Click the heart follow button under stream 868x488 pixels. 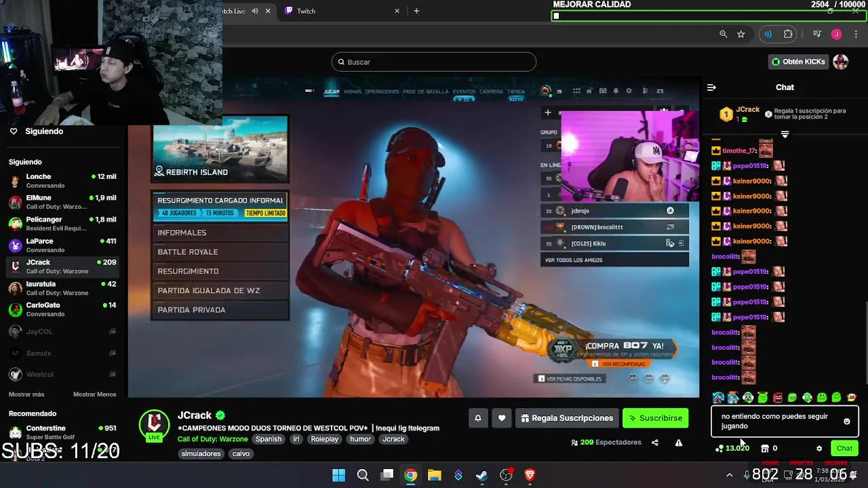(502, 418)
